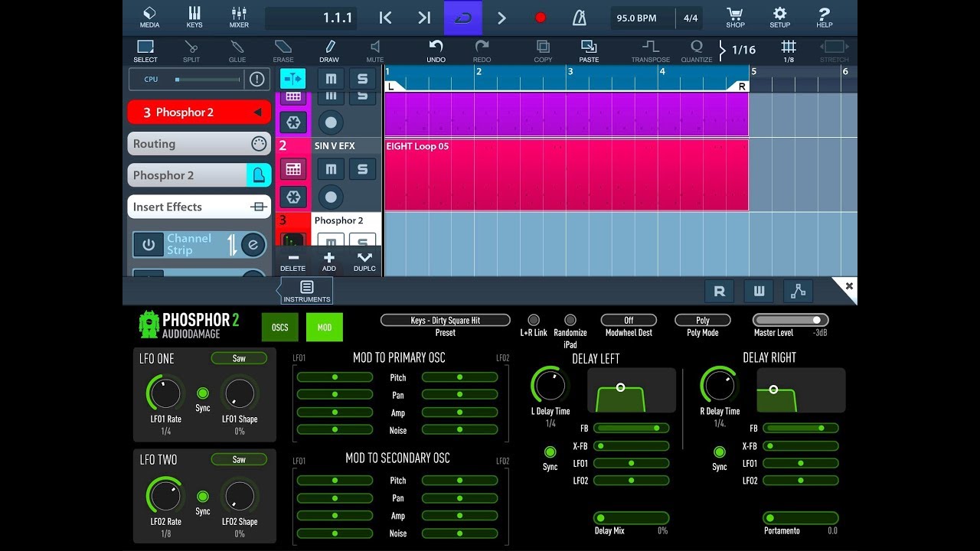The width and height of the screenshot is (980, 551).
Task: Start playback with the Play button
Action: [x=501, y=18]
